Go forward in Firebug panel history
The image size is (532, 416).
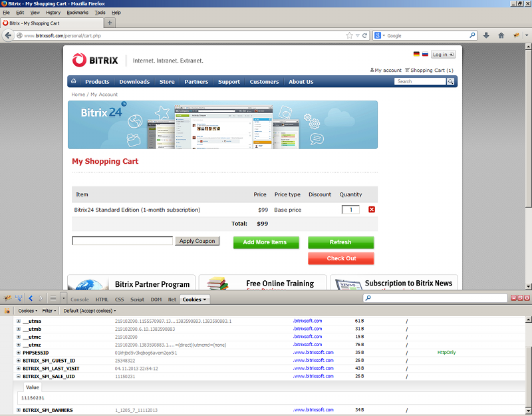point(41,298)
